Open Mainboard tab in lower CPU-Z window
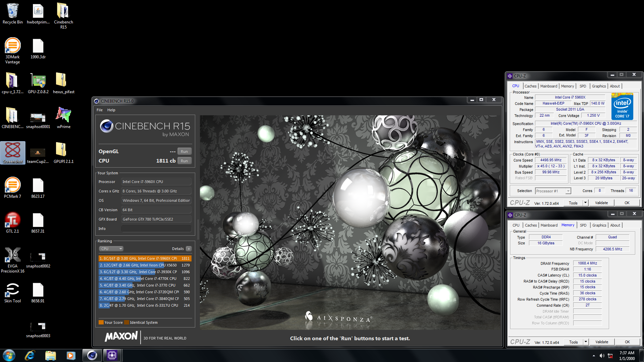Image resolution: width=644 pixels, height=362 pixels. [549, 225]
